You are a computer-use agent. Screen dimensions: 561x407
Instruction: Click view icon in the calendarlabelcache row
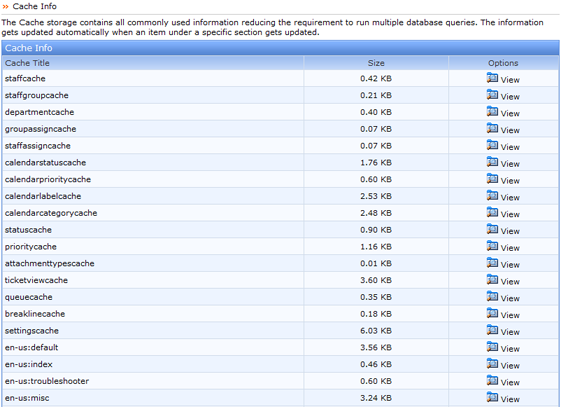click(x=492, y=195)
